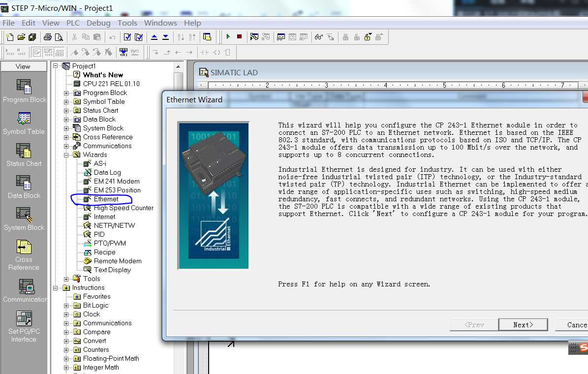Image resolution: width=588 pixels, height=374 pixels.
Task: Compile all with the double checkmark icon
Action: (x=139, y=37)
